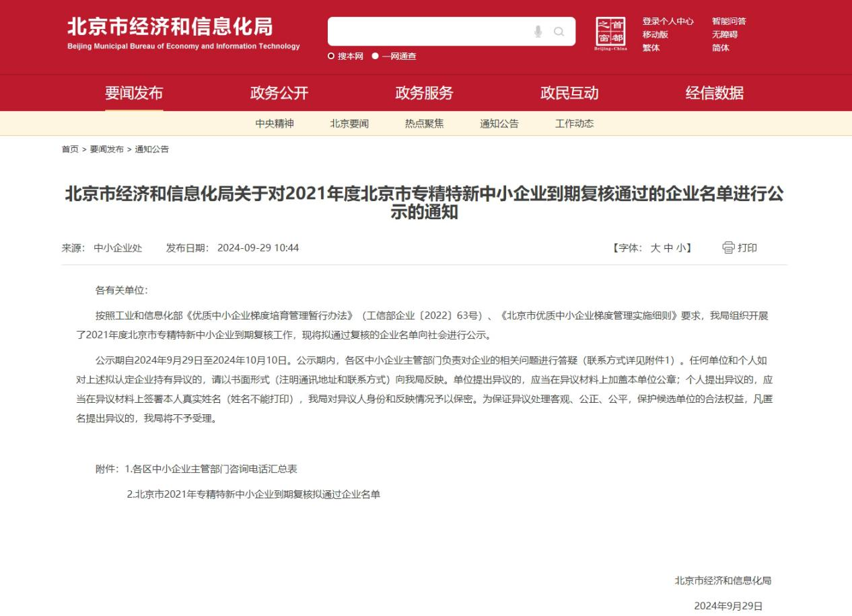
Task: Open attachment 2 到期复核拟通过企业名单
Action: click(254, 494)
